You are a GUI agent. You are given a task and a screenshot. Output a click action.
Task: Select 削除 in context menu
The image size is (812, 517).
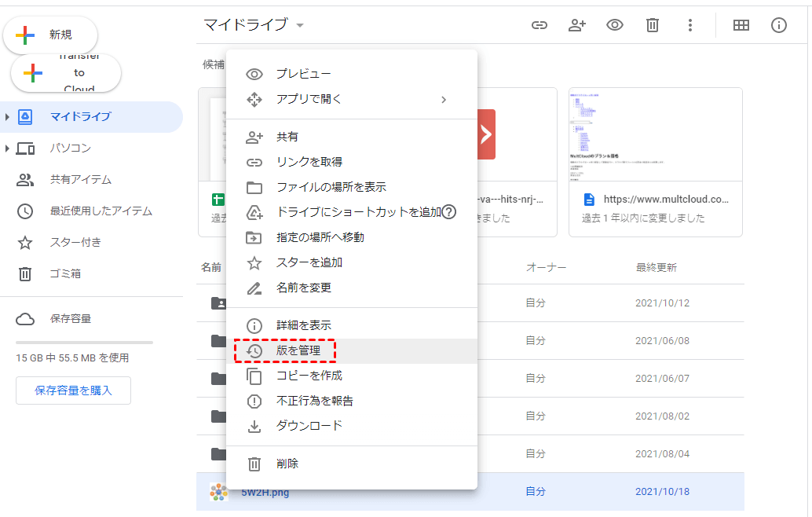click(352, 464)
